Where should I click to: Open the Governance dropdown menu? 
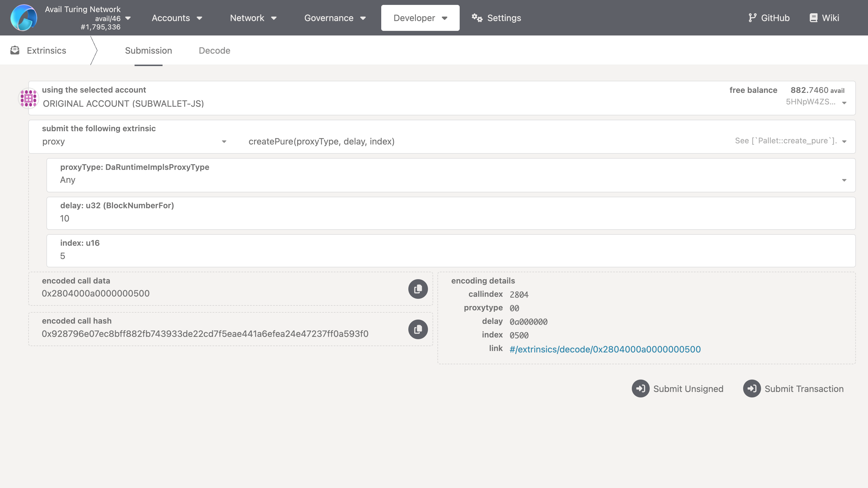[335, 18]
